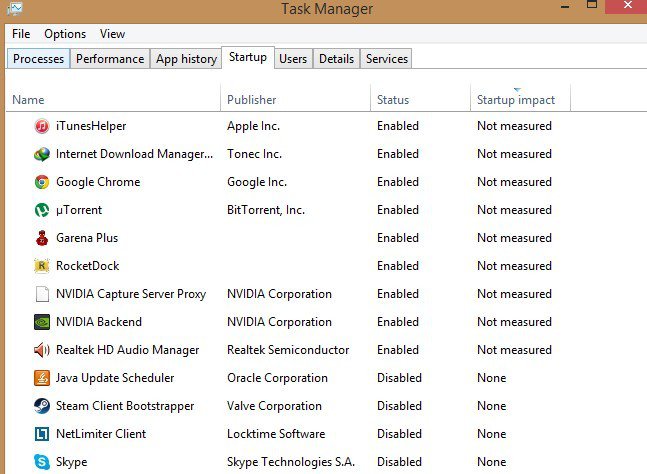The height and width of the screenshot is (474, 647).
Task: Switch to the Performance tab
Action: click(110, 59)
